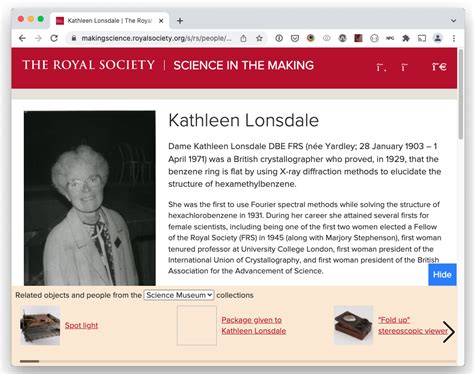This screenshot has width=474, height=374.
Task: Click The Royal Society logo
Action: click(x=89, y=65)
